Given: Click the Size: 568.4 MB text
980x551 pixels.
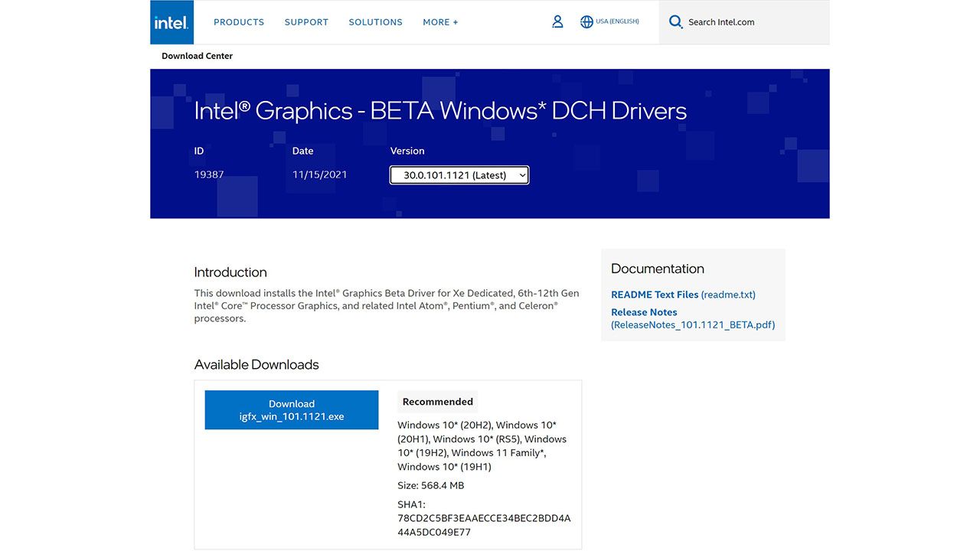Looking at the screenshot, I should click(x=431, y=485).
